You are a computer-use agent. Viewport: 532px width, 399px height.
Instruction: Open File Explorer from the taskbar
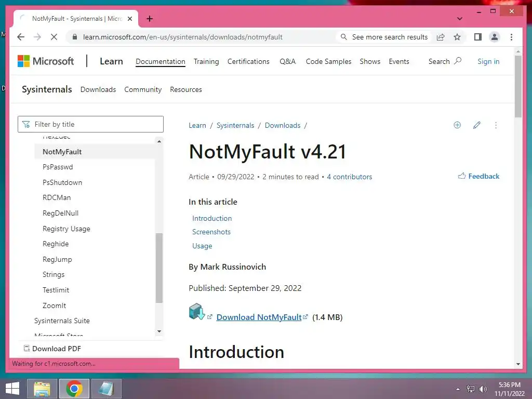coord(42,389)
